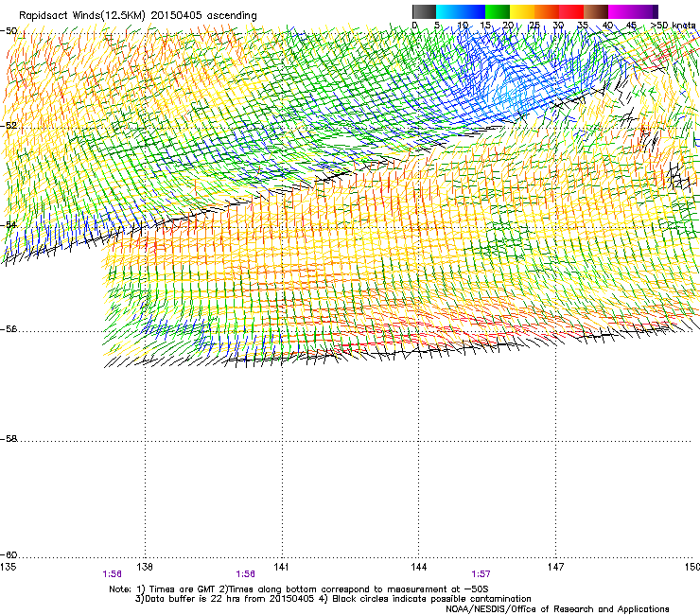
Task: Click the '>50 knots' legend label
Action: click(673, 25)
